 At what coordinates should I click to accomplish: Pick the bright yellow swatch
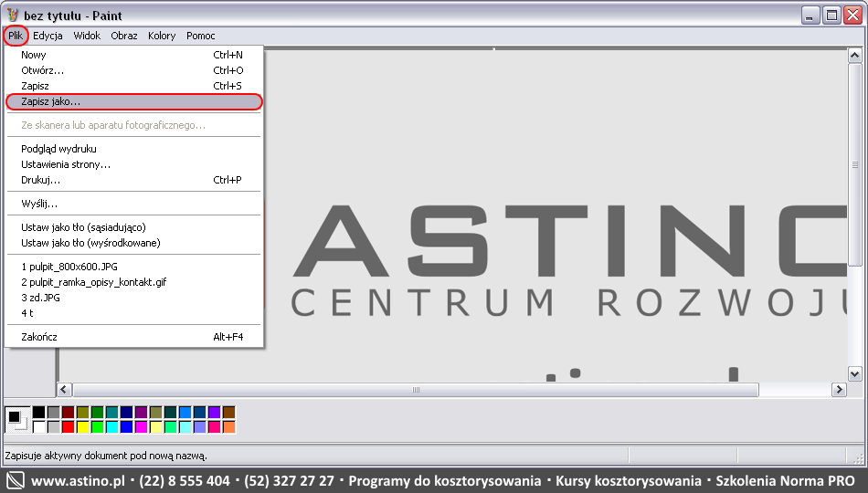click(82, 426)
